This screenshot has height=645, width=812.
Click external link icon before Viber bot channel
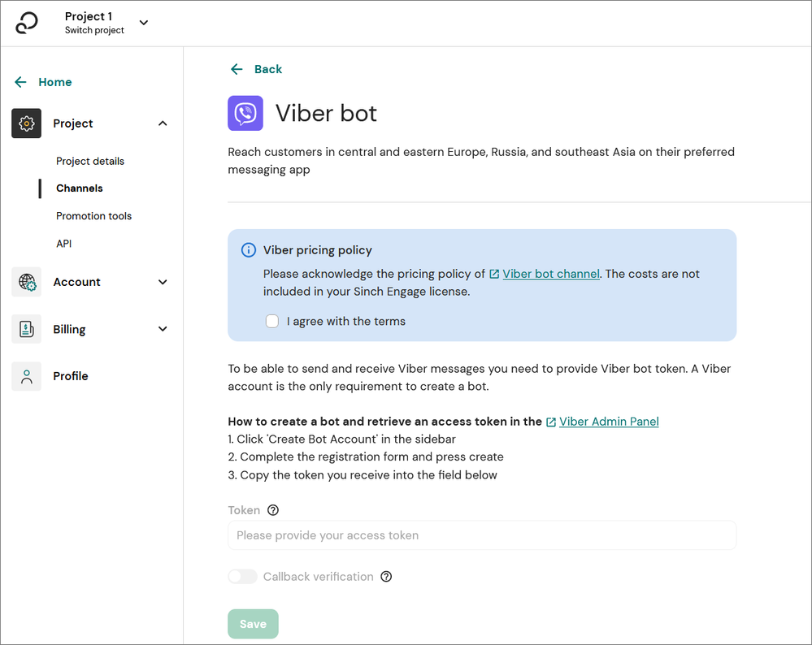point(494,275)
